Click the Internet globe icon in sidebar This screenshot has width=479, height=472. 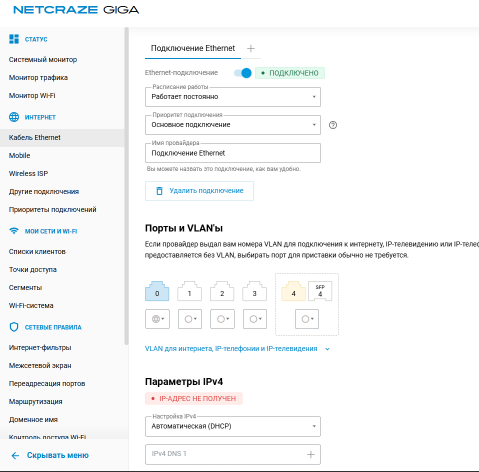(x=14, y=117)
